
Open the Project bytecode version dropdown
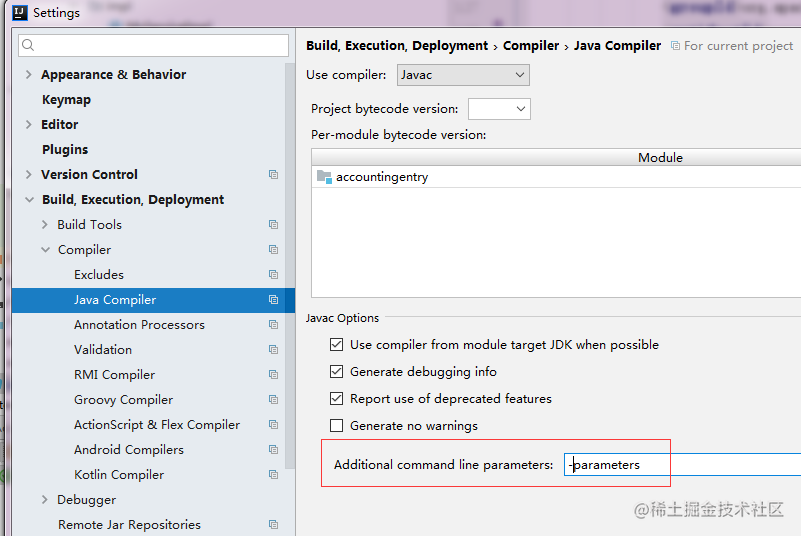499,109
